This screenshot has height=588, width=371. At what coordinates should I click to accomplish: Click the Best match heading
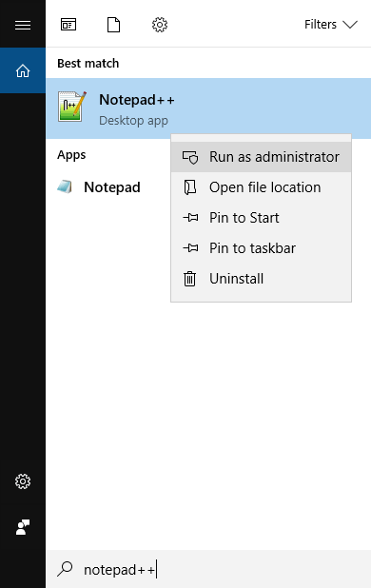click(88, 64)
